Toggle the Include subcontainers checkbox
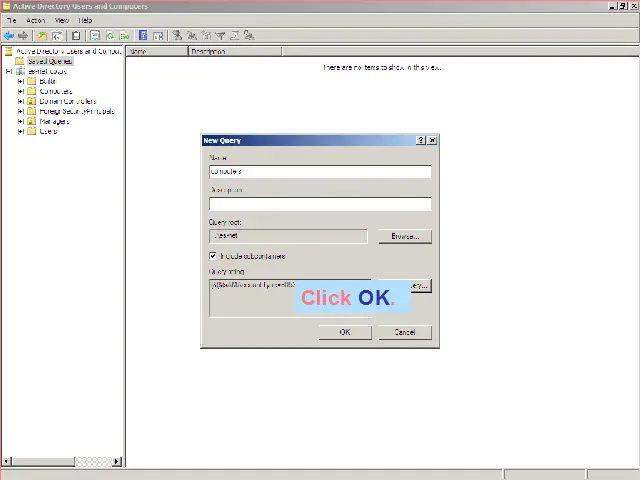640x480 pixels. [213, 256]
